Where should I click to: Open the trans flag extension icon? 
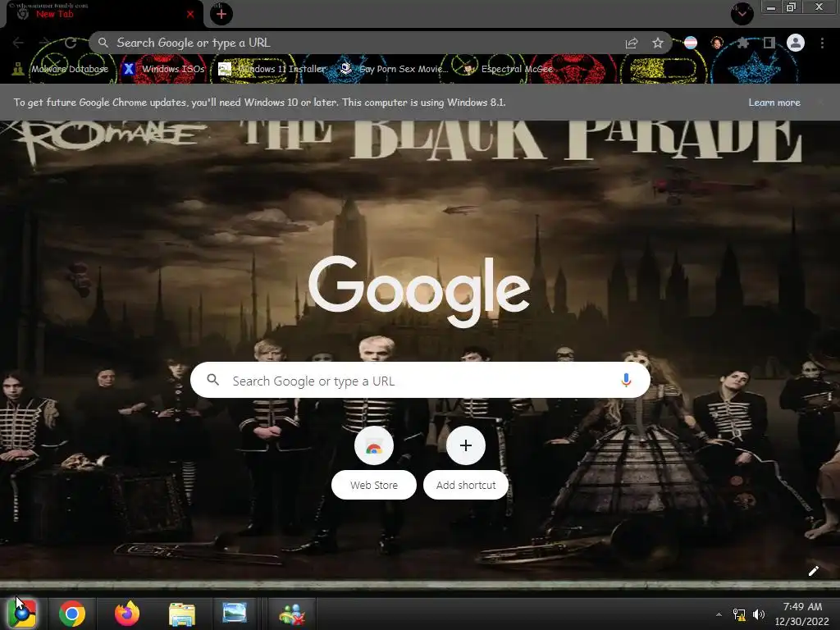click(691, 43)
